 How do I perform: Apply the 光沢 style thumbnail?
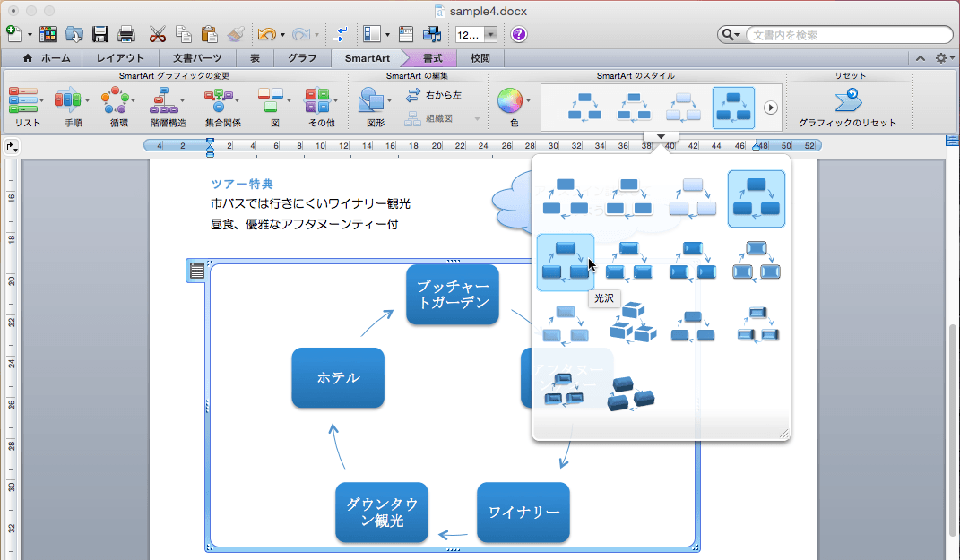click(x=565, y=263)
